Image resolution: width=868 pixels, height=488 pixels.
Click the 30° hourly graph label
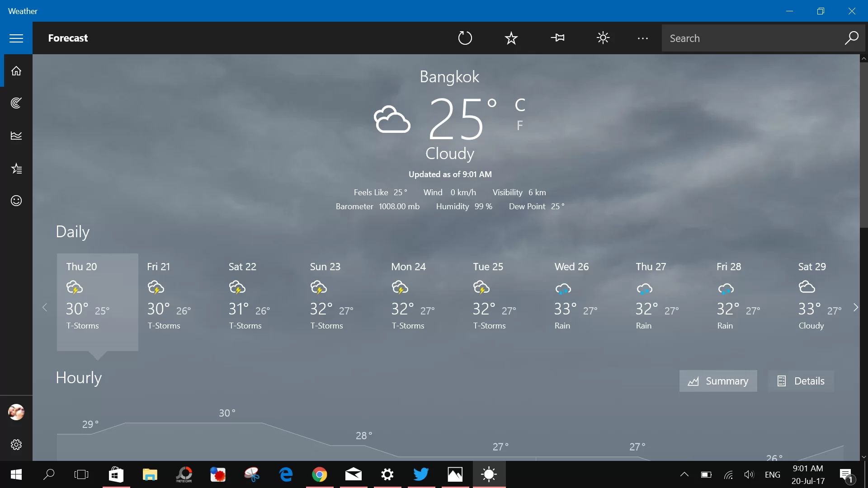pyautogui.click(x=227, y=413)
